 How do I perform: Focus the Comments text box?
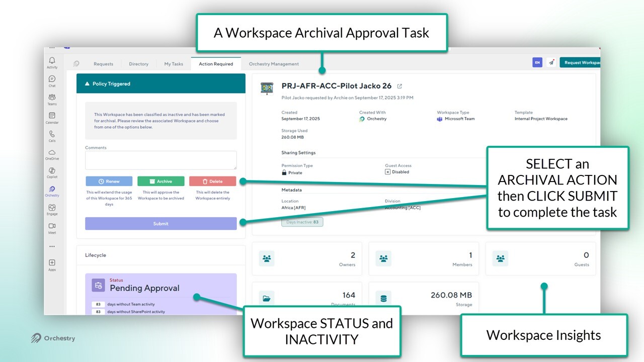pyautogui.click(x=161, y=160)
